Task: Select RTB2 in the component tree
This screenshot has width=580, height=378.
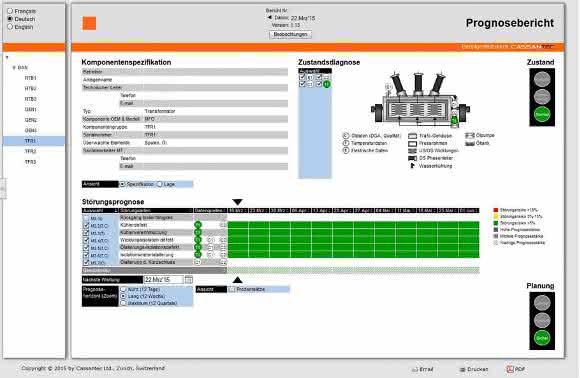Action: click(31, 88)
